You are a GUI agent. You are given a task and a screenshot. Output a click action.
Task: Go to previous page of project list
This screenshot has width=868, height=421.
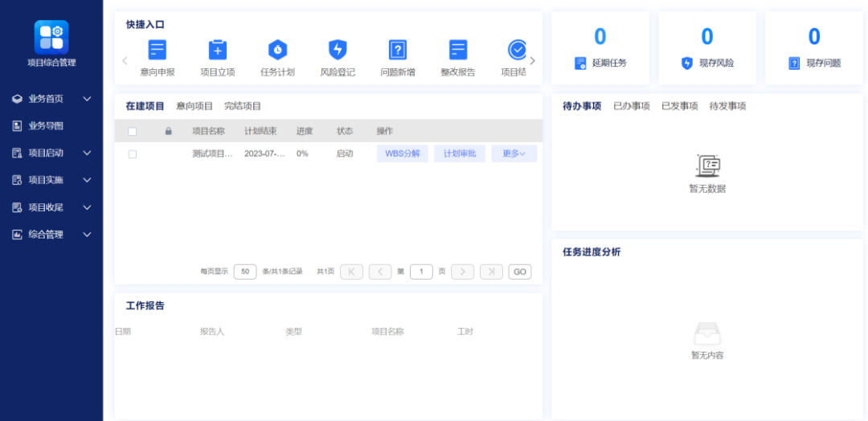point(380,272)
